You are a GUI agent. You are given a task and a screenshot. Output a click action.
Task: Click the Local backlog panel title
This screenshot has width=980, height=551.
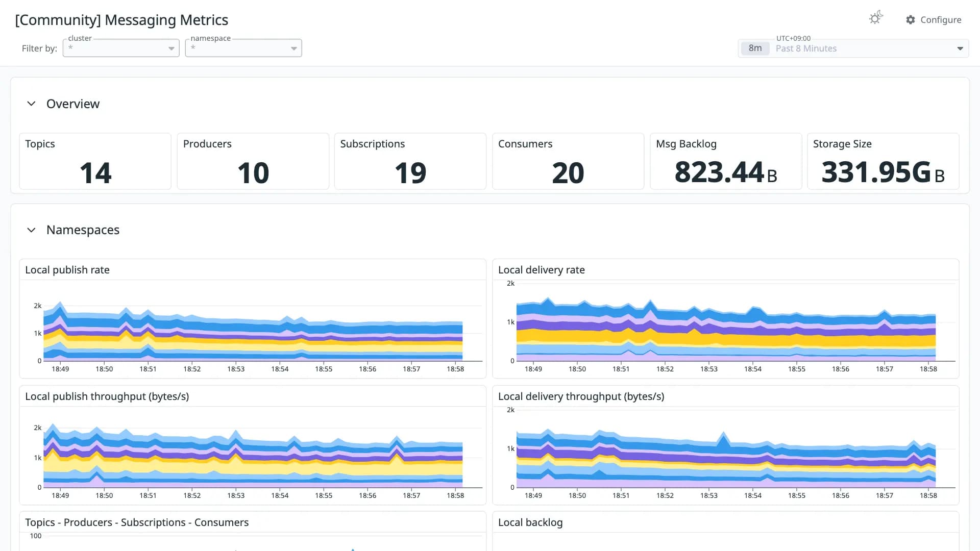pyautogui.click(x=530, y=522)
